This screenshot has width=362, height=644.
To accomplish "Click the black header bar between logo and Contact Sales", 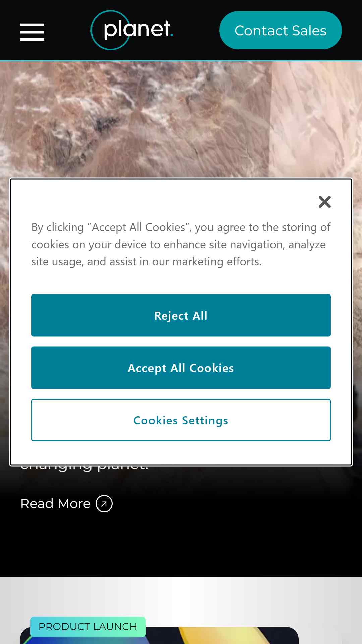I will (196, 30).
